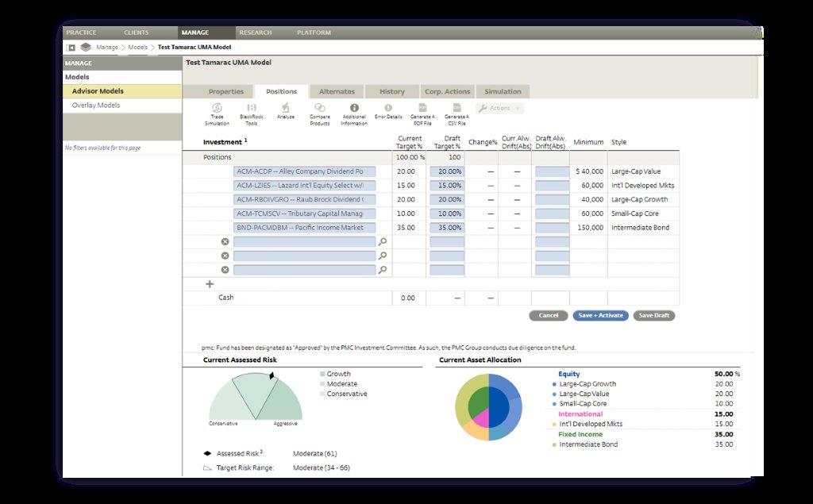The width and height of the screenshot is (813, 504).
Task: Open the Actions dropdown
Action: pyautogui.click(x=500, y=108)
